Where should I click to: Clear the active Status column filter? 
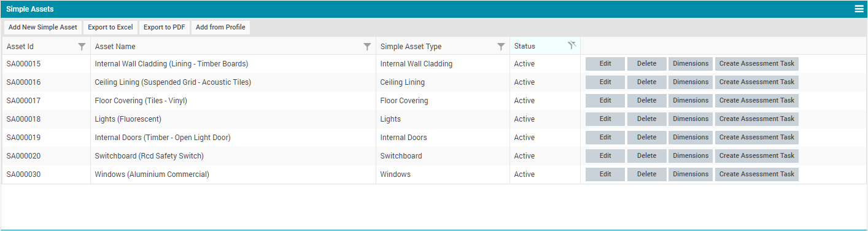click(x=572, y=45)
